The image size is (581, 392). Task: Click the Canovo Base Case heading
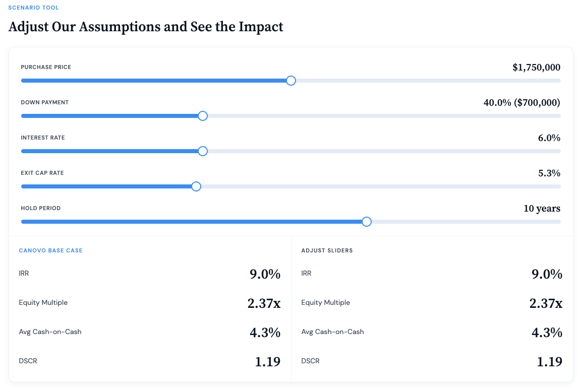pos(50,250)
